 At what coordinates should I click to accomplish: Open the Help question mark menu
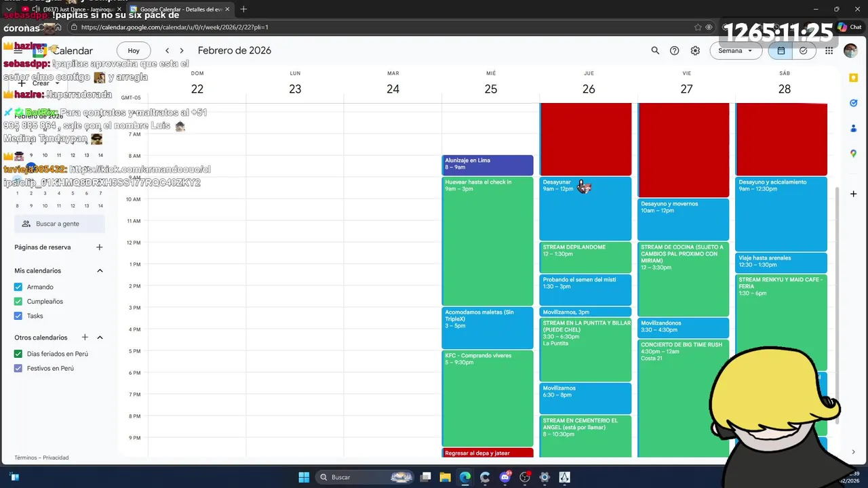click(675, 51)
